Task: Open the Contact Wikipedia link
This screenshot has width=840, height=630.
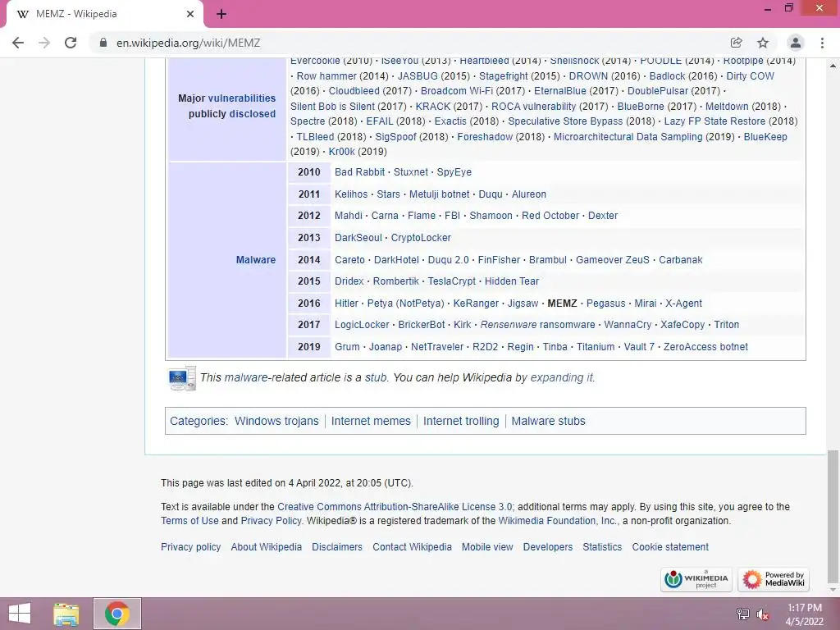Action: [x=412, y=547]
